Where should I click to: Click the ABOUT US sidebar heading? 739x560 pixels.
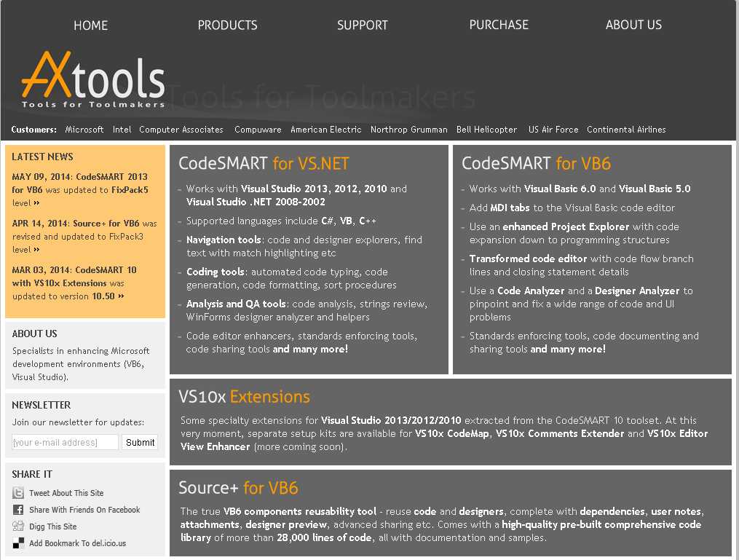pyautogui.click(x=34, y=334)
